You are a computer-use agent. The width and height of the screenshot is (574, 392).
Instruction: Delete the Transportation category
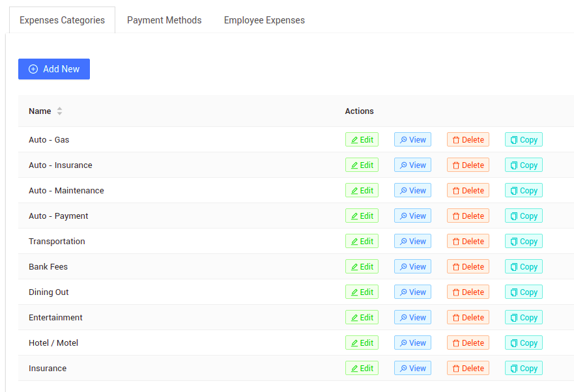(x=468, y=241)
